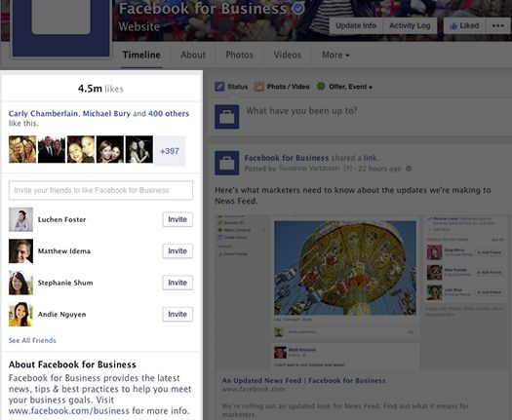Expand the More tab dropdown
The image size is (512, 420).
tap(335, 55)
